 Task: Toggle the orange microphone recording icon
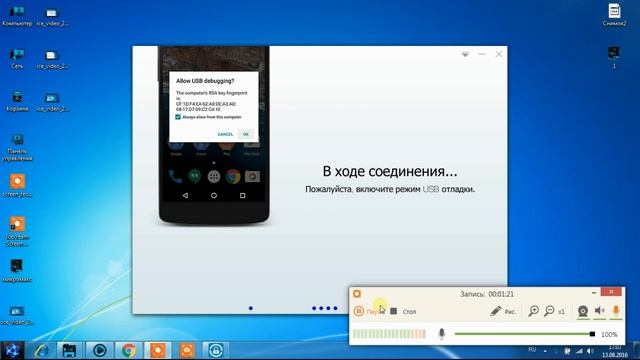coord(616,311)
